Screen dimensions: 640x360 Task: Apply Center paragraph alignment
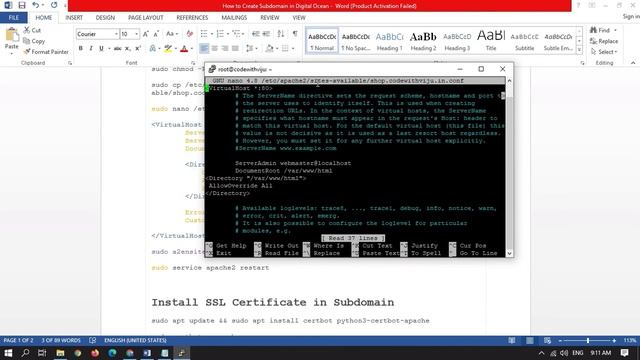215,49
